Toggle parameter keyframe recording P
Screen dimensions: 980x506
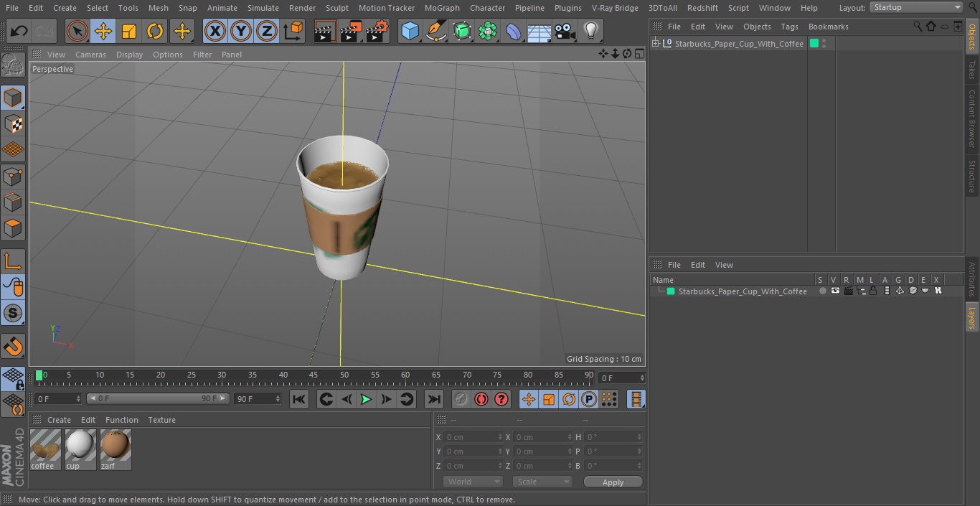pyautogui.click(x=589, y=399)
